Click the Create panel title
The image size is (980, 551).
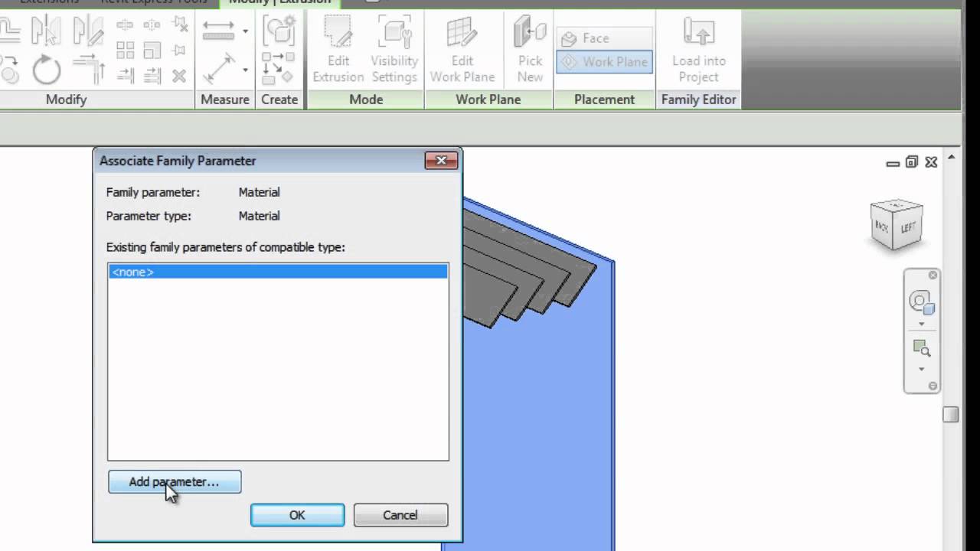click(x=279, y=99)
